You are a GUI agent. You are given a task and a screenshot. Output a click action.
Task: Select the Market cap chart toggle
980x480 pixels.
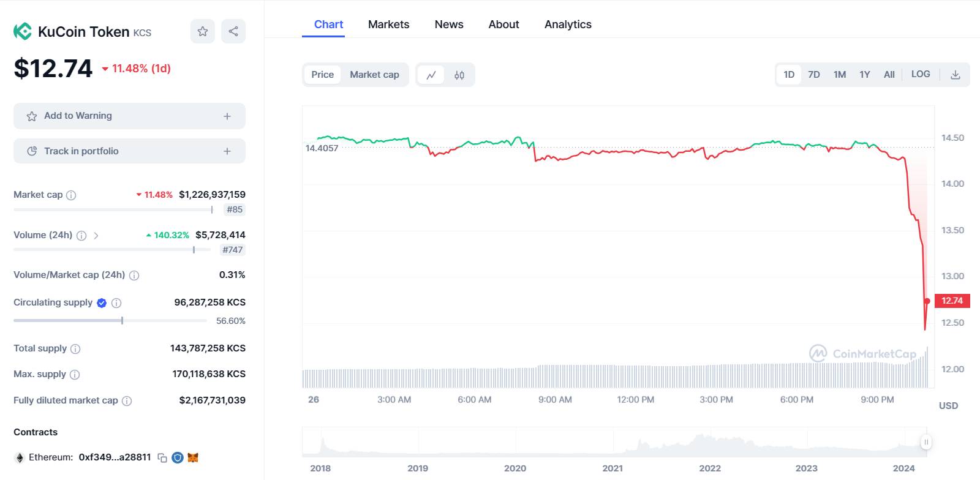[x=374, y=75]
